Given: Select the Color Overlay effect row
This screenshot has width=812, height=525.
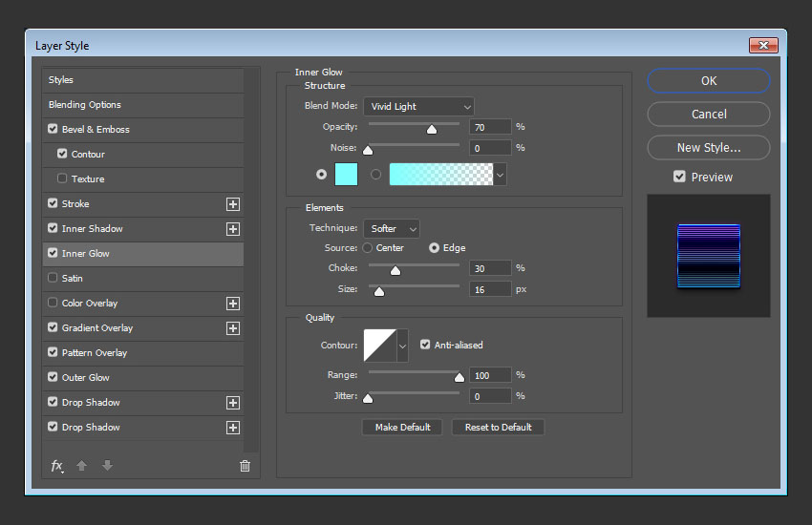Looking at the screenshot, I should click(143, 304).
